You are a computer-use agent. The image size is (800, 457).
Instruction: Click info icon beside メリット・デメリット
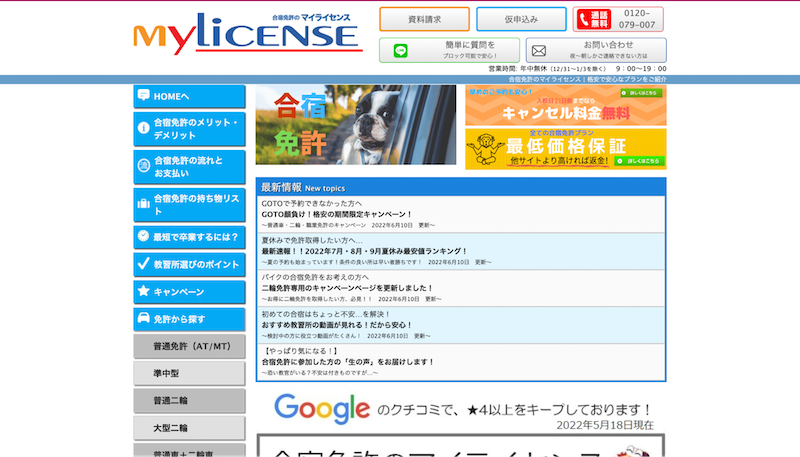[x=143, y=129]
